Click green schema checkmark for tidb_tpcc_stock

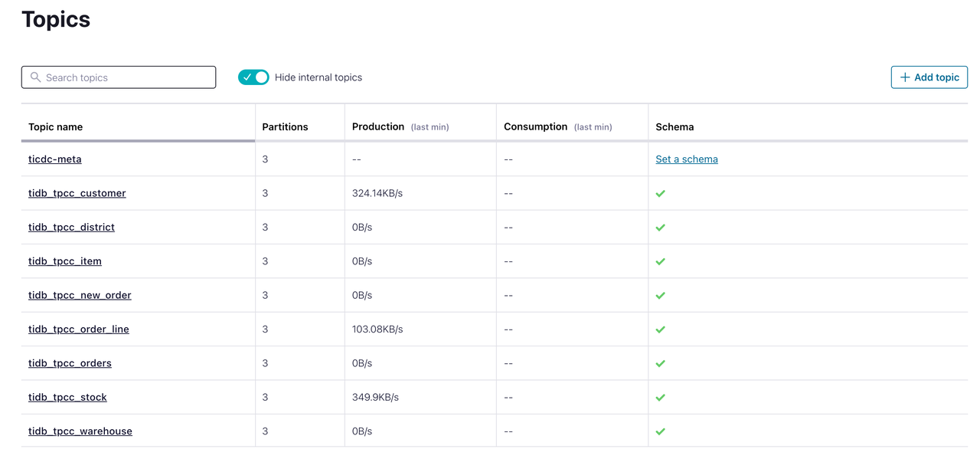[x=660, y=398]
